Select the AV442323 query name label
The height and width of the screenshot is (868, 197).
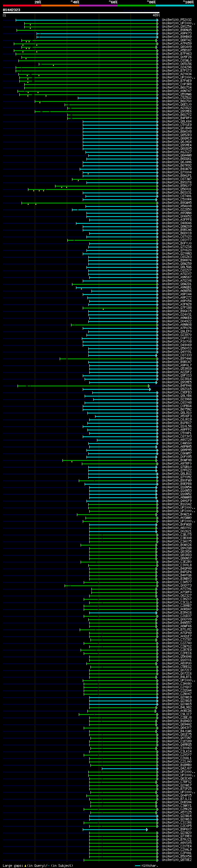click(x=11, y=10)
